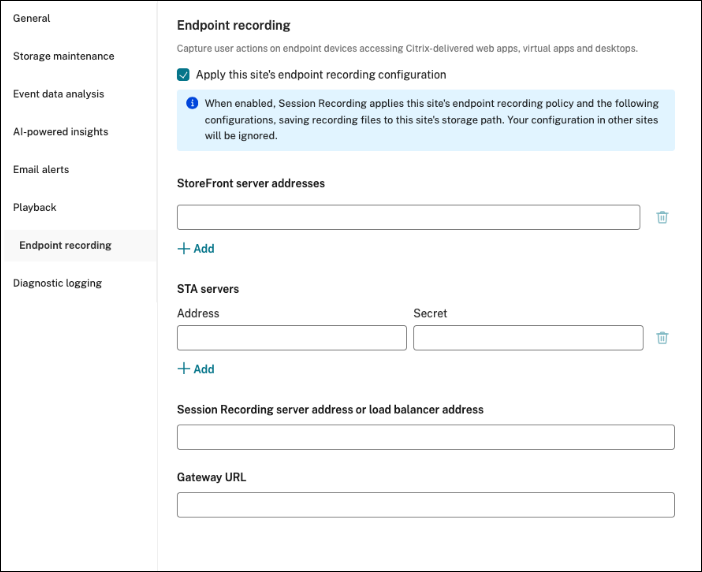
Task: Go to Storage maintenance settings
Action: coord(63,56)
